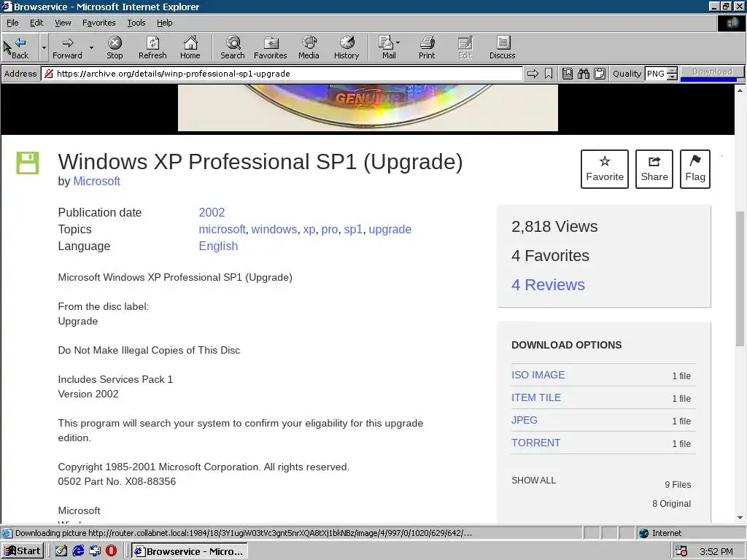This screenshot has height=560, width=747.
Task: Click SHOW ALL download files
Action: (533, 480)
